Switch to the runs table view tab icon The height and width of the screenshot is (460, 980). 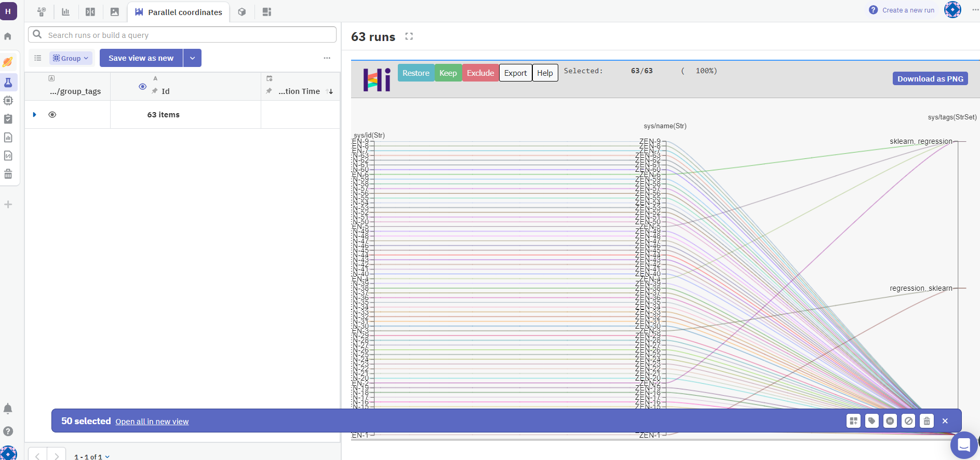(x=42, y=12)
